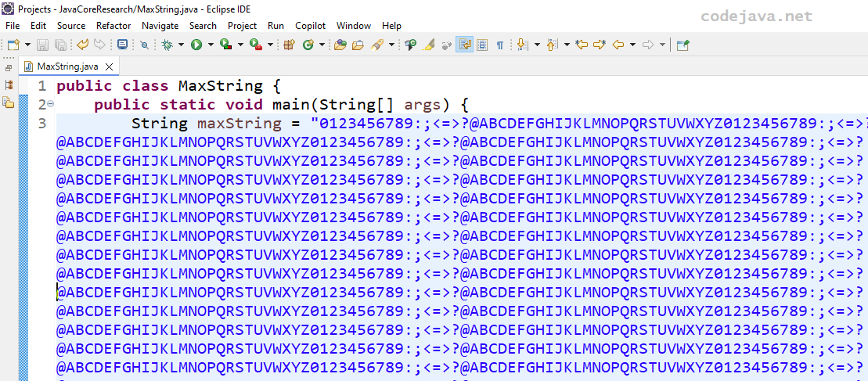Screen dimensions: 868x381
Task: Click the Open Type icon
Action: [340, 45]
